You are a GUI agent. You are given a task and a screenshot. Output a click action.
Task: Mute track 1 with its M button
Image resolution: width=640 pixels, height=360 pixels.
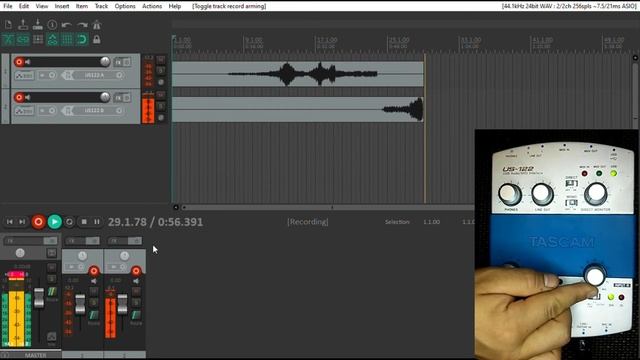161,60
